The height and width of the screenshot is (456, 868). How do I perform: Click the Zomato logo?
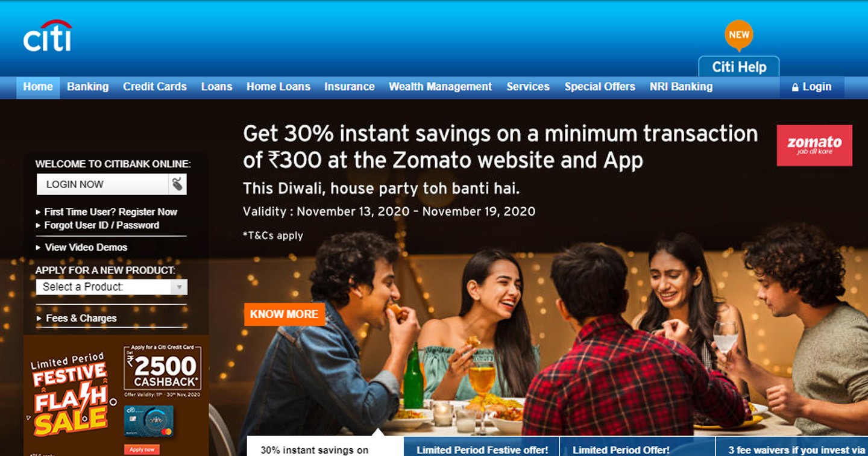tap(814, 145)
